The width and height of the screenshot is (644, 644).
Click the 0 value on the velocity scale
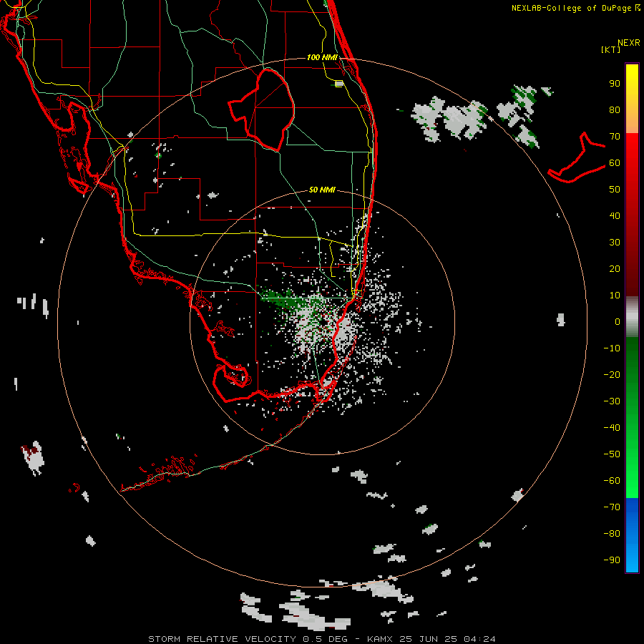618,321
